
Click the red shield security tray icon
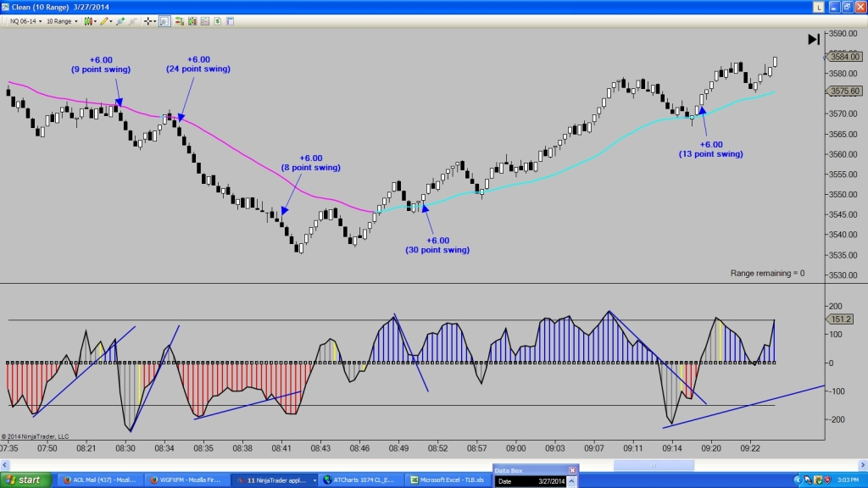(x=827, y=480)
